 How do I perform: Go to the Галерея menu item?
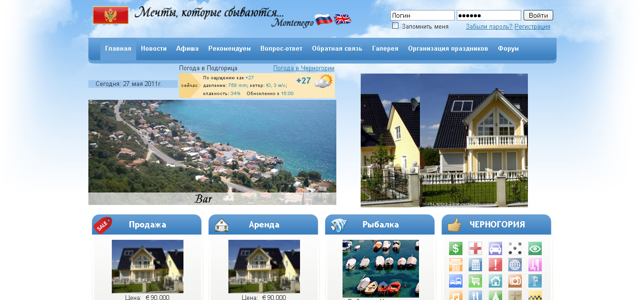pos(385,49)
